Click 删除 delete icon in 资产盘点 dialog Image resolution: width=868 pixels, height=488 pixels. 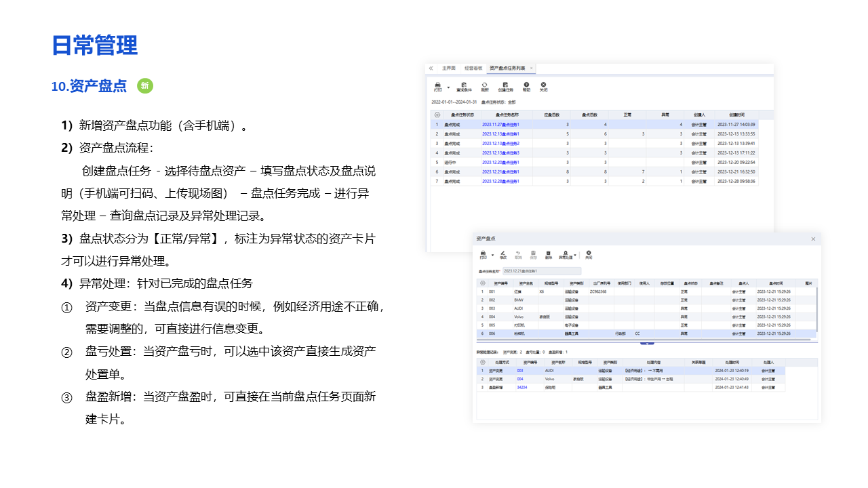coord(548,253)
